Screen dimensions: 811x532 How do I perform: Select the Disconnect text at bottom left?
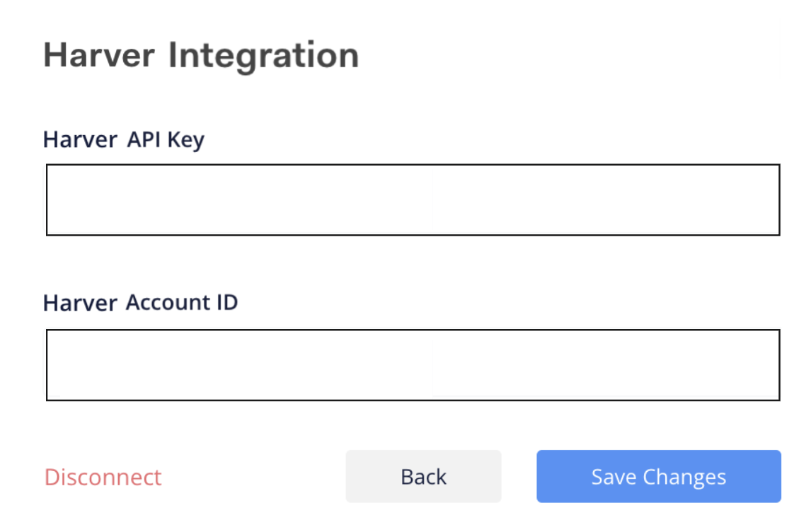click(103, 477)
